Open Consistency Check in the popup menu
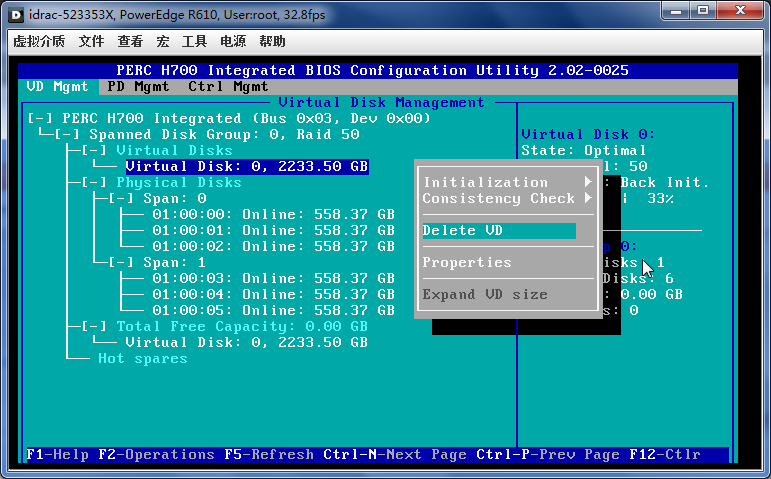771x479 pixels. (x=499, y=199)
